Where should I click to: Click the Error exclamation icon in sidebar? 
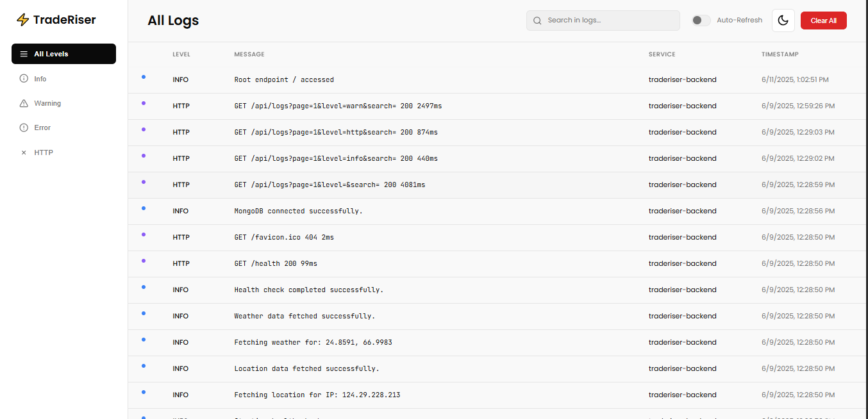23,127
